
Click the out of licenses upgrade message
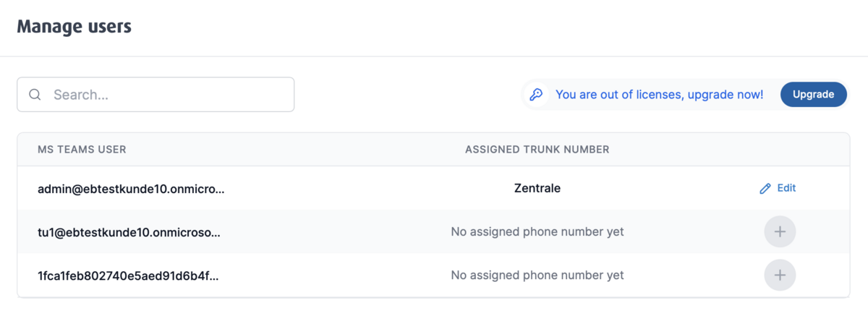pos(659,95)
